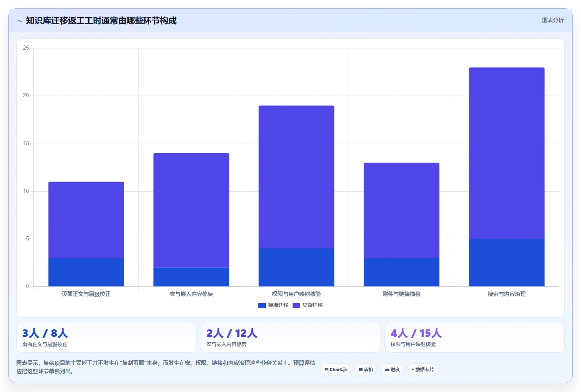
Task: Click the 标准迁移 bar segment for 附件与链接抽检
Action: tap(402, 272)
